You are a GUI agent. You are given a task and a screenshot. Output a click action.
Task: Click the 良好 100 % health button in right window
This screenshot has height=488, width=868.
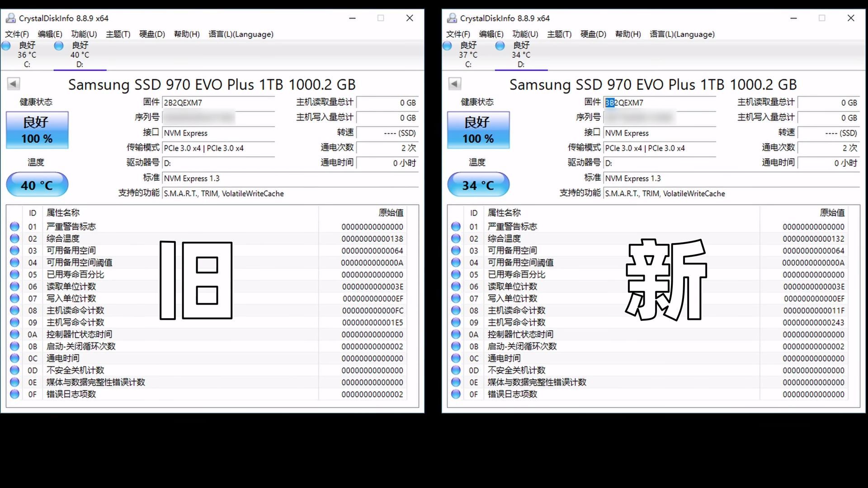[478, 130]
